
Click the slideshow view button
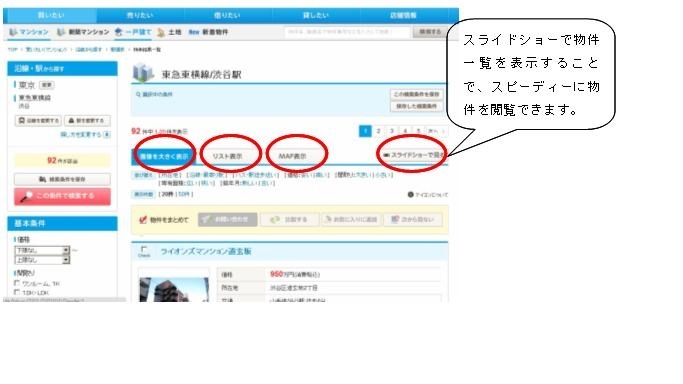point(413,155)
